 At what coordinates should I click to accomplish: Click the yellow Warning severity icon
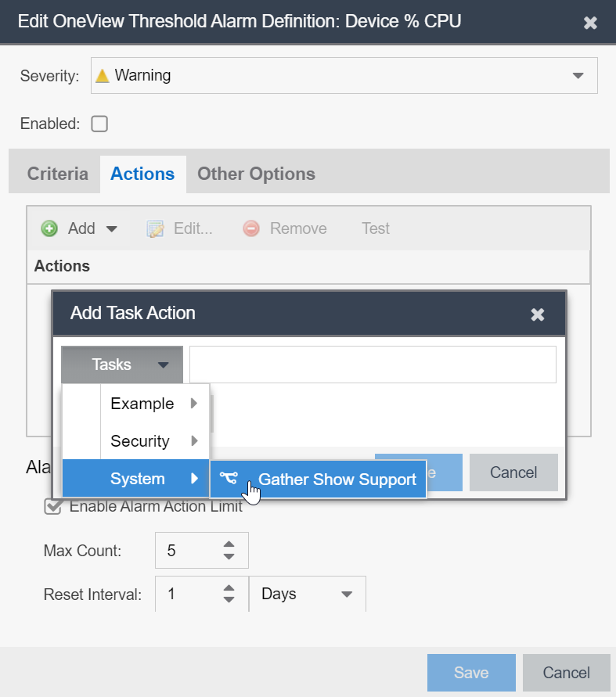click(102, 76)
